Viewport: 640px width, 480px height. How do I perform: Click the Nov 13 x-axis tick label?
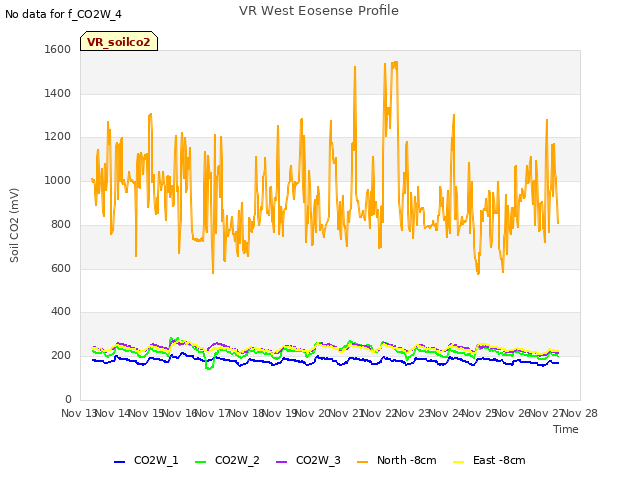point(79,413)
